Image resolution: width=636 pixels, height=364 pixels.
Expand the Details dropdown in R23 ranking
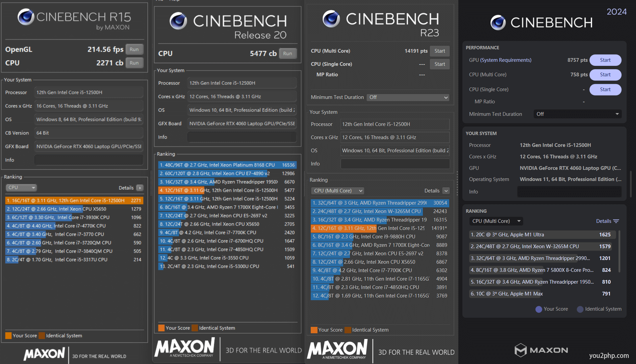pyautogui.click(x=446, y=191)
